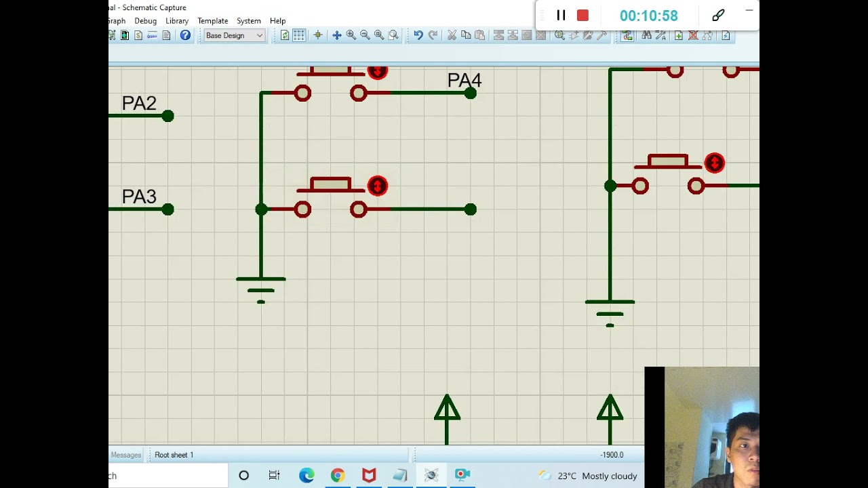This screenshot has height=488, width=868.
Task: Click the Paste from clipboard icon
Action: [479, 35]
